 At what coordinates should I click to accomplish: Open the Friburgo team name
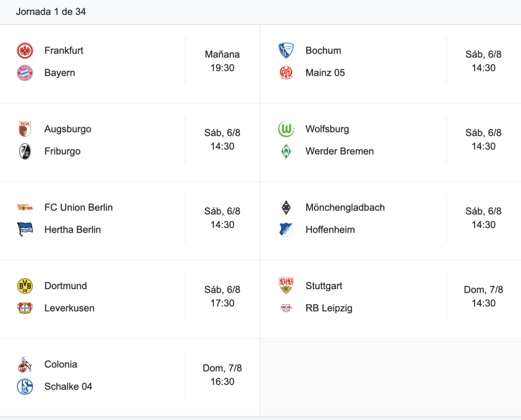tap(63, 151)
